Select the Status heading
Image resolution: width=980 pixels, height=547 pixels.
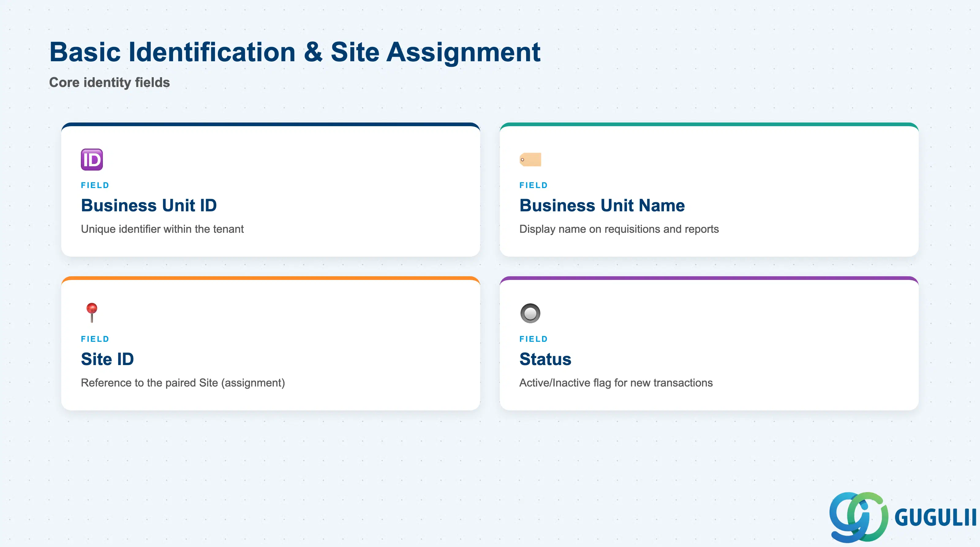(545, 359)
